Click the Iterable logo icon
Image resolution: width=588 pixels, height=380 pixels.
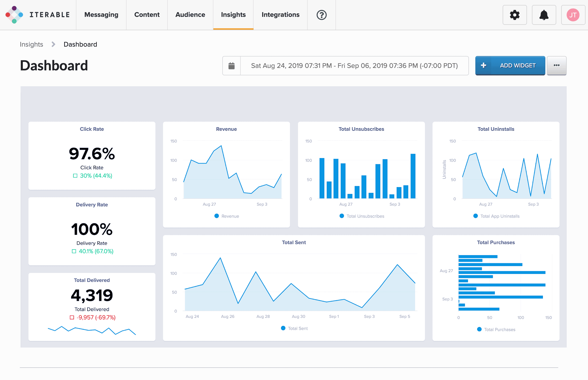click(14, 15)
